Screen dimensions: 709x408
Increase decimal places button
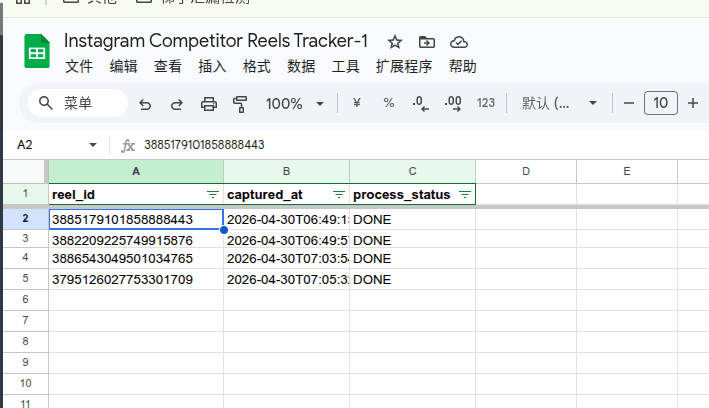coord(453,103)
